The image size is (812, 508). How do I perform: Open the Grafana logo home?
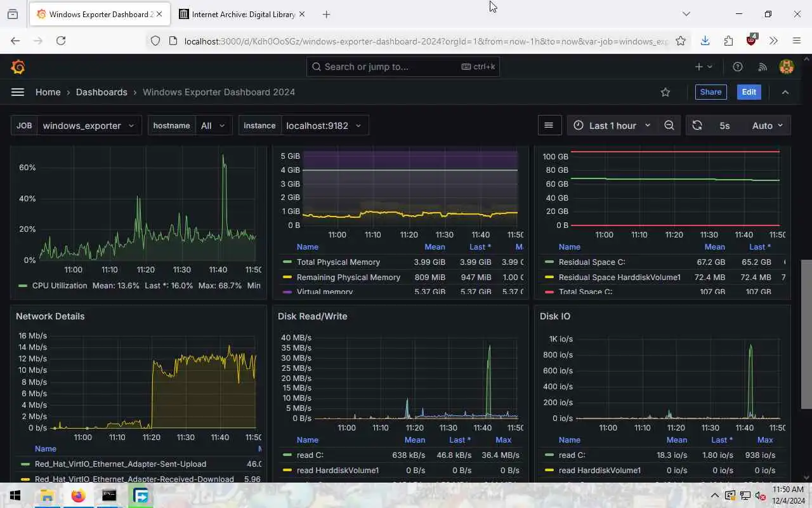pos(18,67)
